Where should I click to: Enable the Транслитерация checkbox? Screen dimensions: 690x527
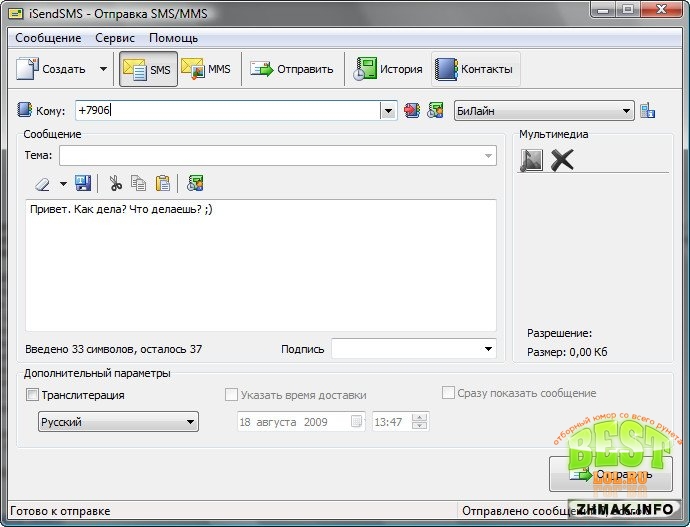(x=32, y=395)
